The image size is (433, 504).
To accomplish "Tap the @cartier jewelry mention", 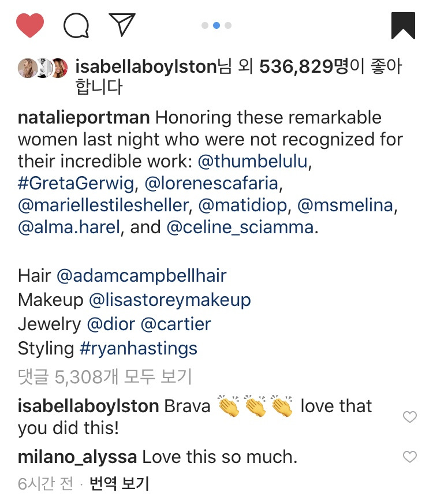I will tap(176, 324).
